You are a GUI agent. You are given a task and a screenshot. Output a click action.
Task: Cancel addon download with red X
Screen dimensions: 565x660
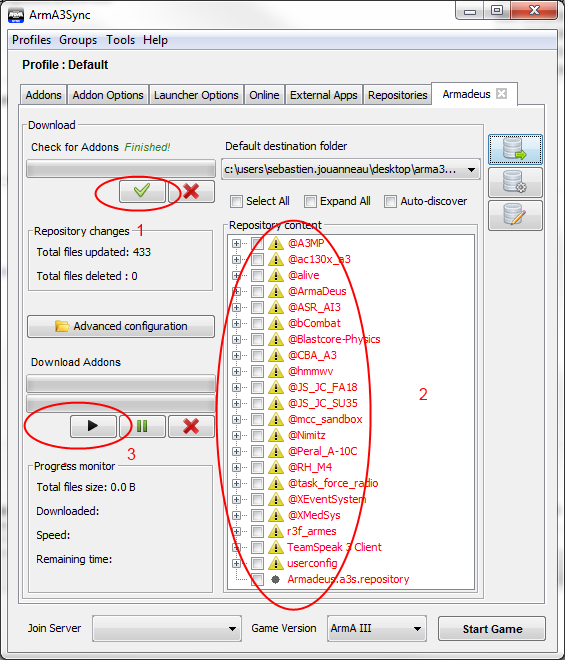(x=191, y=426)
